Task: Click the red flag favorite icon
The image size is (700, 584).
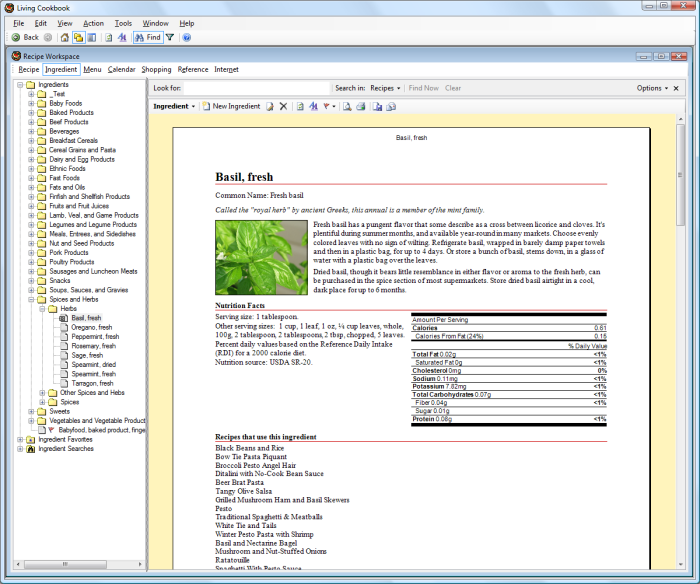Action: coord(326,106)
